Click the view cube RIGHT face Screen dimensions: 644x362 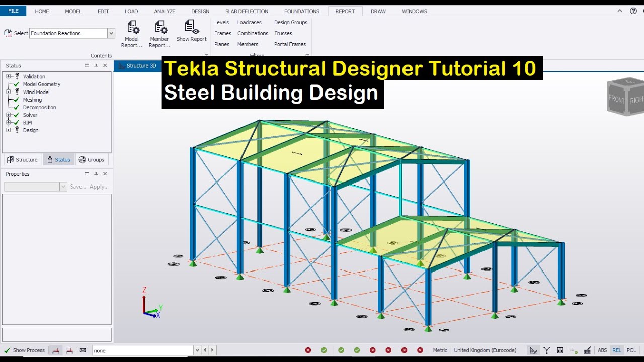(x=636, y=100)
